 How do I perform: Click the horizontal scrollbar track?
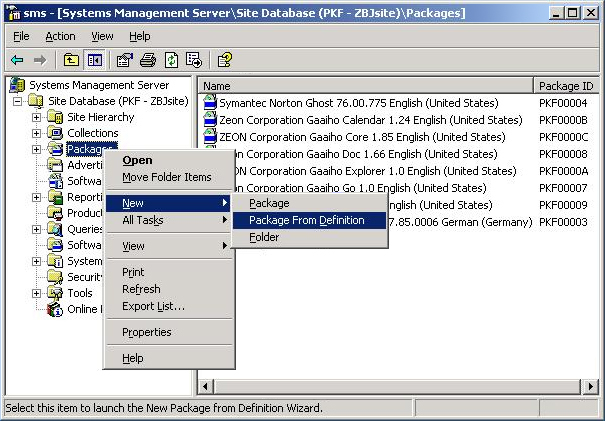click(397, 386)
